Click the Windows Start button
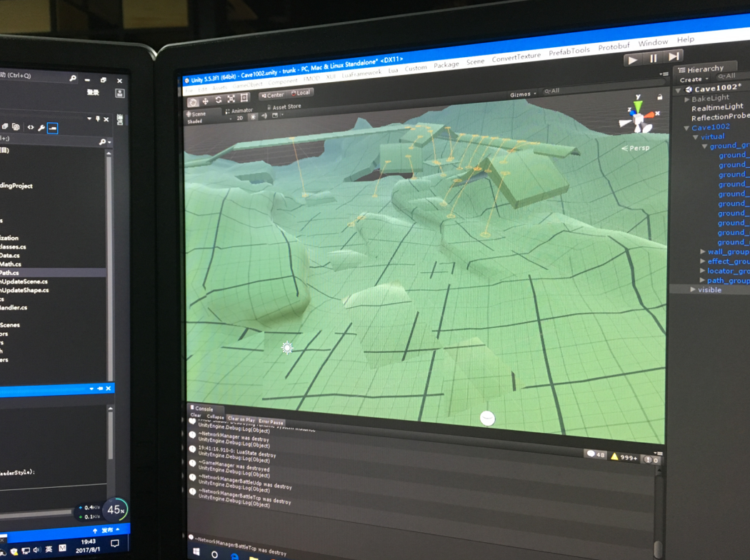Viewport: 750px width, 560px height. [x=196, y=552]
